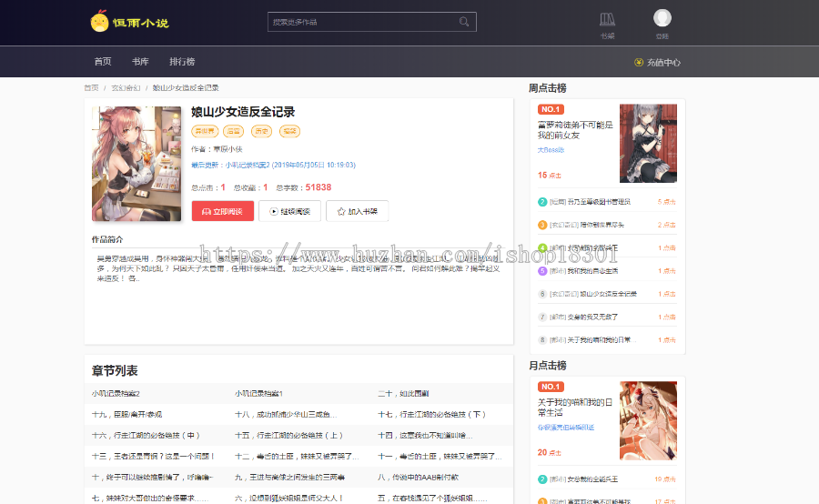Click the yen coin icon beside 充值中心
Viewport: 819px width, 504px height.
click(x=638, y=62)
